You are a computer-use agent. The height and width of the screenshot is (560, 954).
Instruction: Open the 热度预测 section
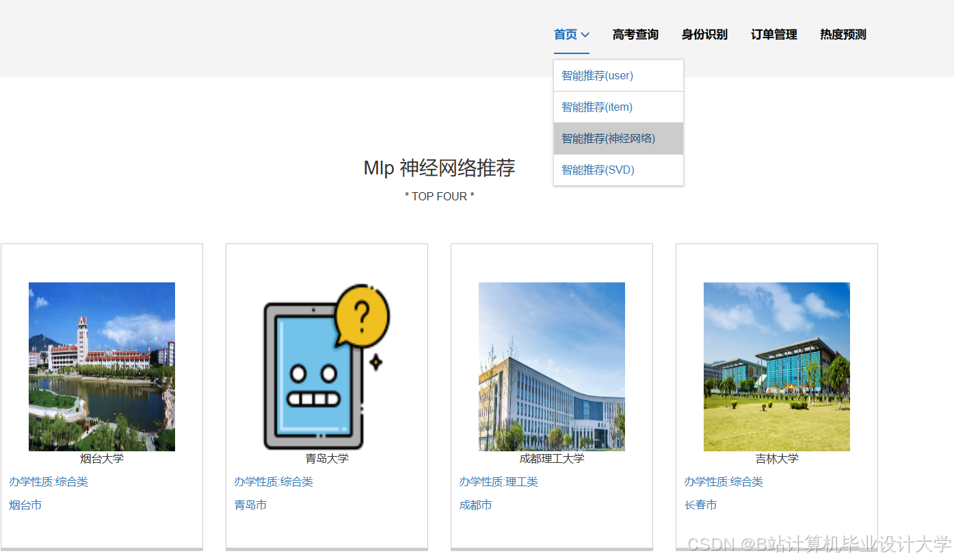click(843, 35)
